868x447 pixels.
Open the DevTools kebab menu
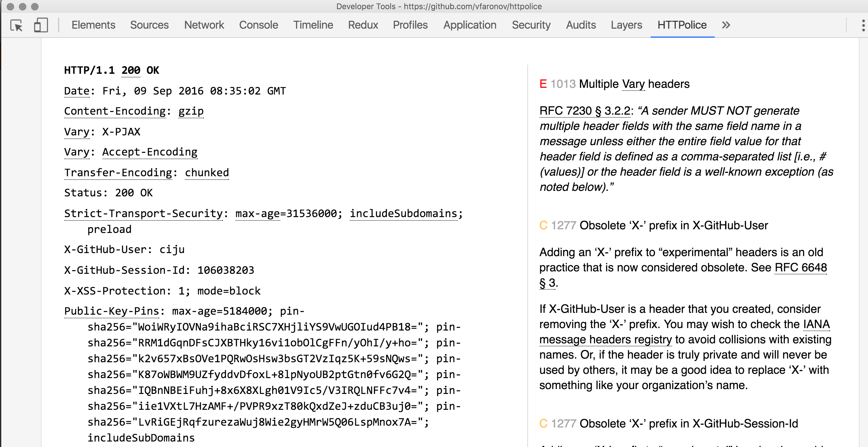pos(863,25)
